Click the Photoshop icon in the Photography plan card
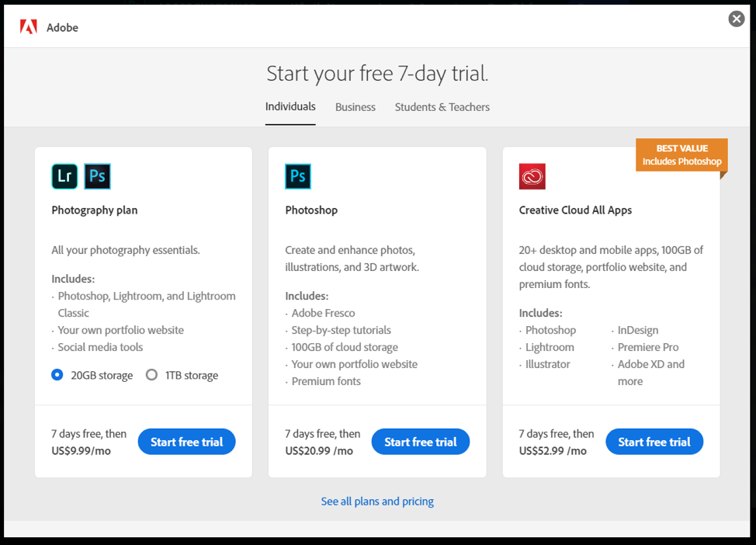The width and height of the screenshot is (756, 545). pyautogui.click(x=97, y=176)
